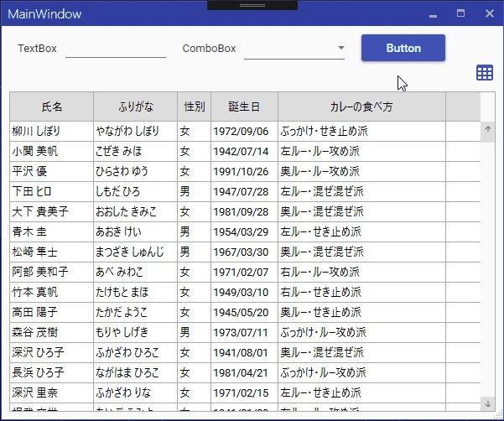Click the cell あおき けい
504x421 pixels.
pyautogui.click(x=135, y=231)
